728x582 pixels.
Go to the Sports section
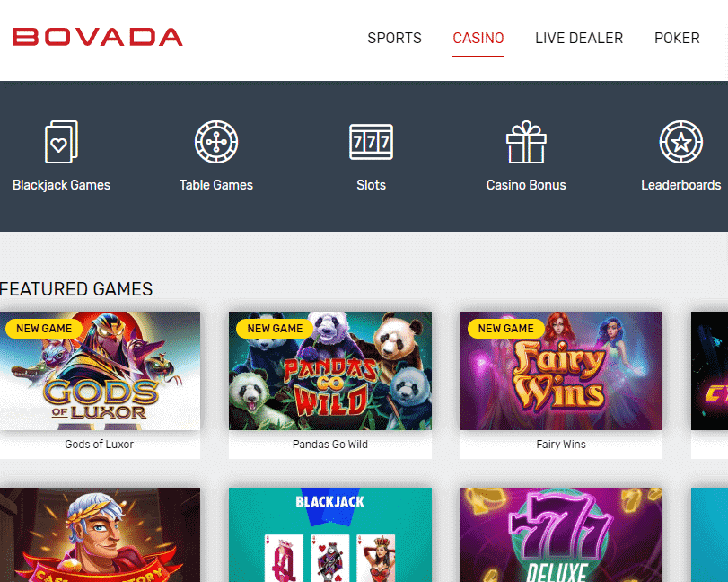click(395, 38)
